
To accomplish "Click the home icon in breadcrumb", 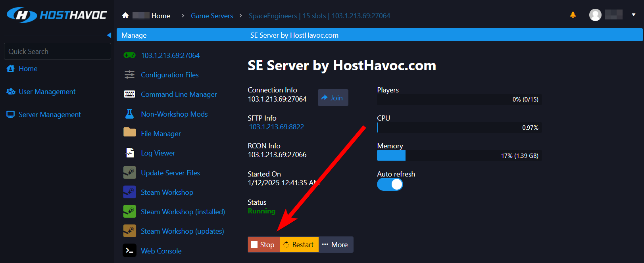I will click(x=125, y=15).
